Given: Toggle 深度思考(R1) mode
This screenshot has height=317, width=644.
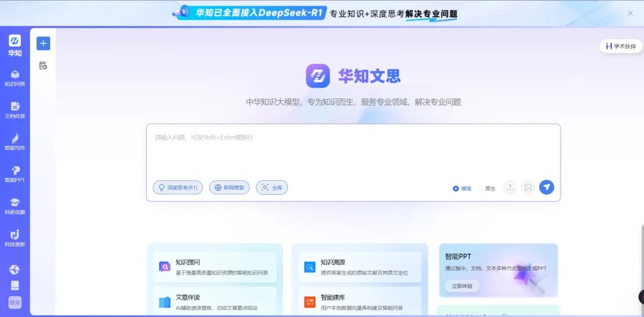Looking at the screenshot, I should coord(178,187).
